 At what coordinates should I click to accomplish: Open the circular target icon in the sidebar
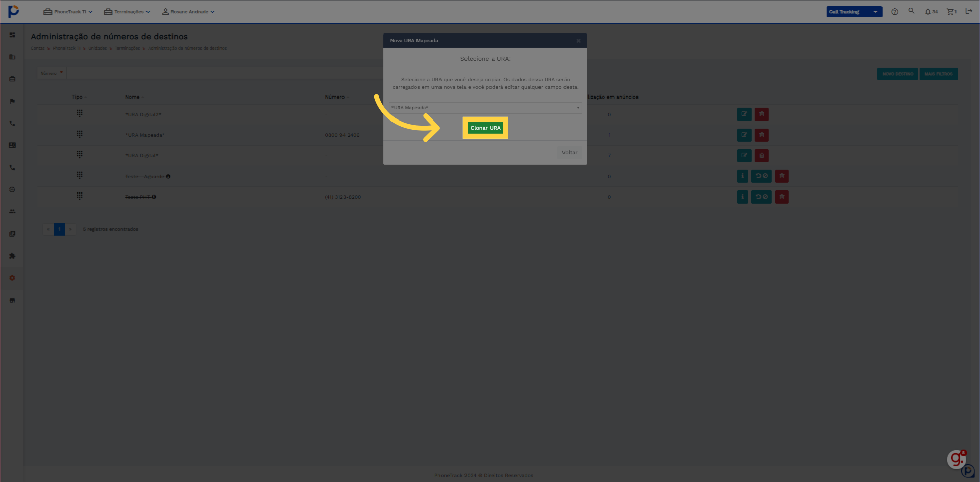pos(12,189)
